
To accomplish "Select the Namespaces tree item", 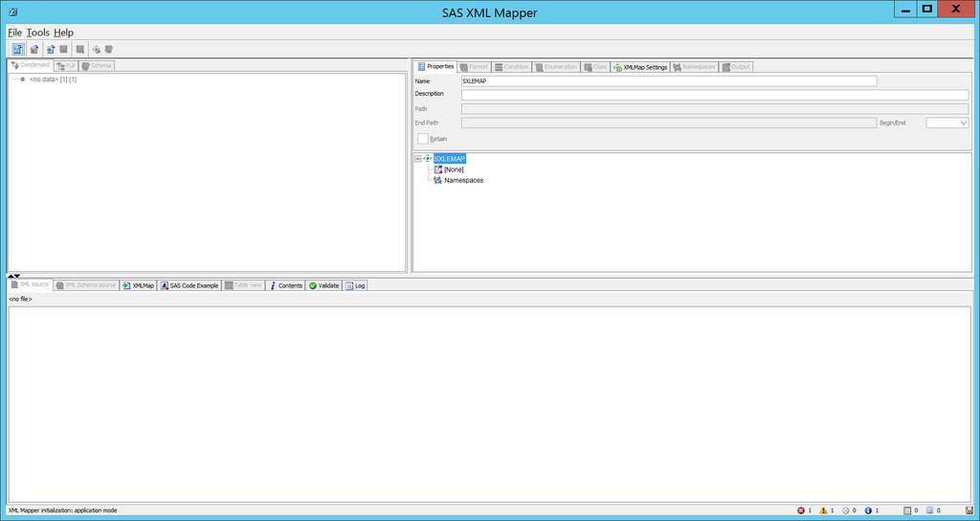I will (464, 180).
